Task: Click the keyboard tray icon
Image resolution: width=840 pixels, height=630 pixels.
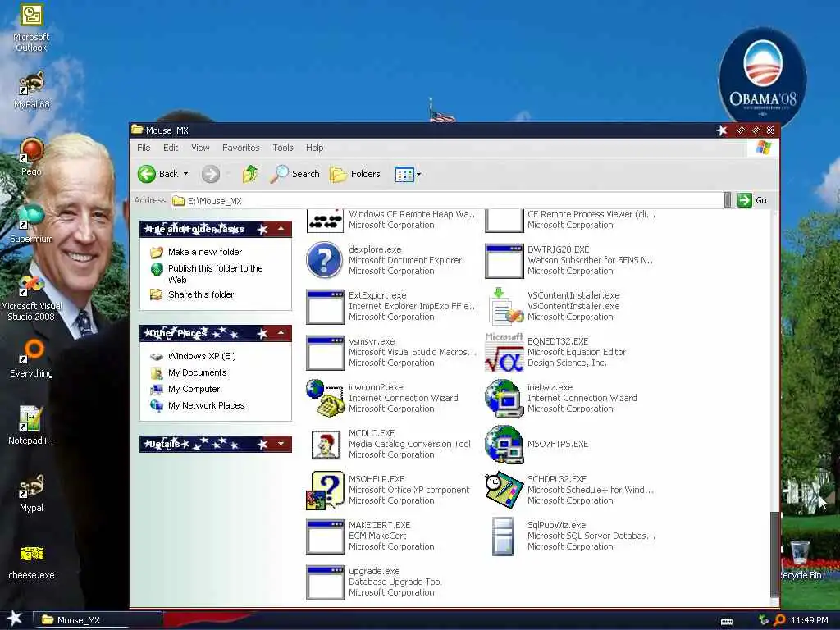Action: click(727, 622)
